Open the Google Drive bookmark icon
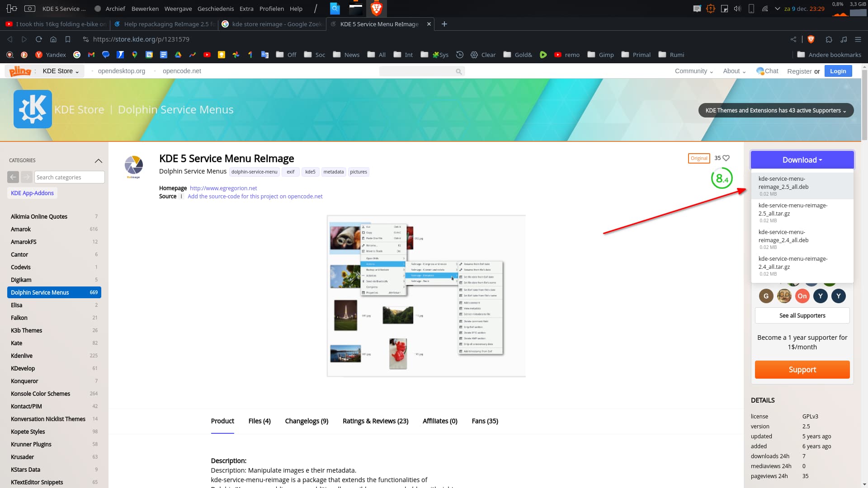Screen dimensions: 868x488 click(x=178, y=55)
